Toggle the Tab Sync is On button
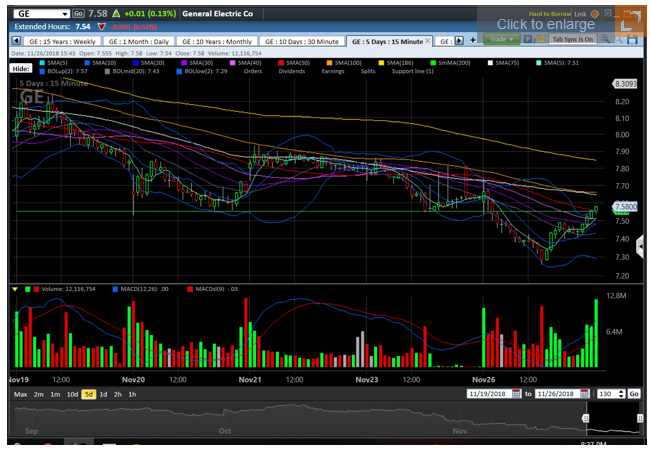Screen dimensions: 651x452 tap(573, 39)
